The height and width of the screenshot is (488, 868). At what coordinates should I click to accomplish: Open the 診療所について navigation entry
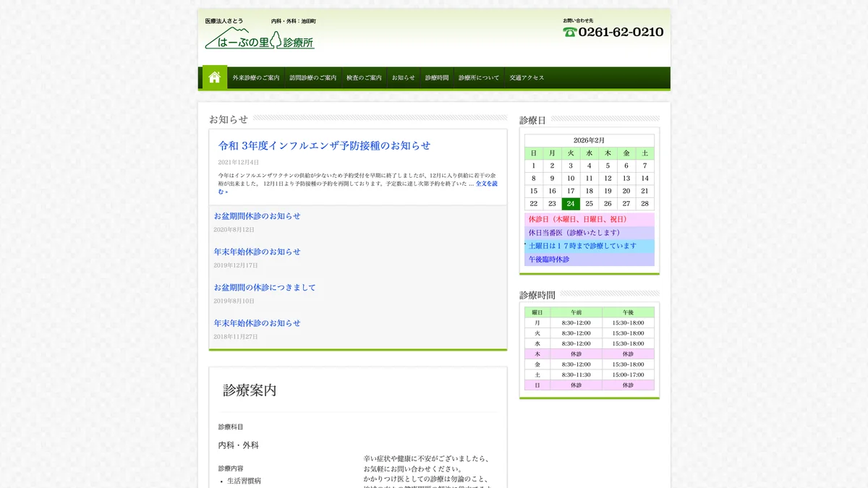[477, 77]
